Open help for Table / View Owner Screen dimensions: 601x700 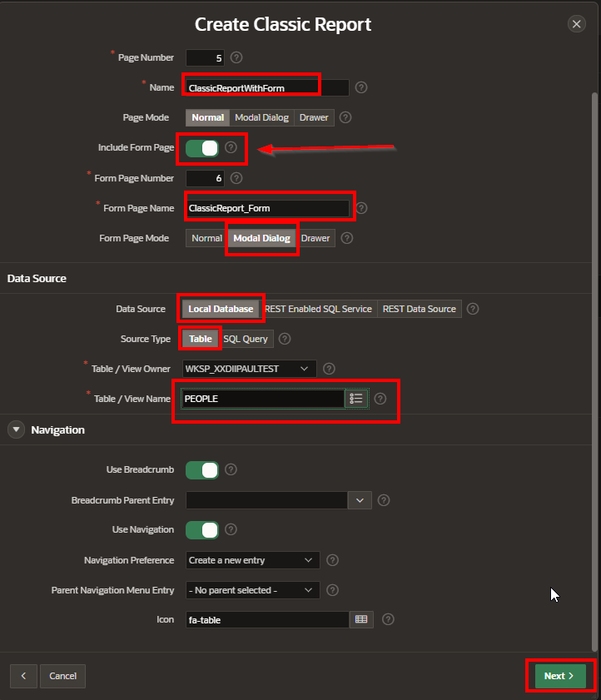tap(329, 369)
